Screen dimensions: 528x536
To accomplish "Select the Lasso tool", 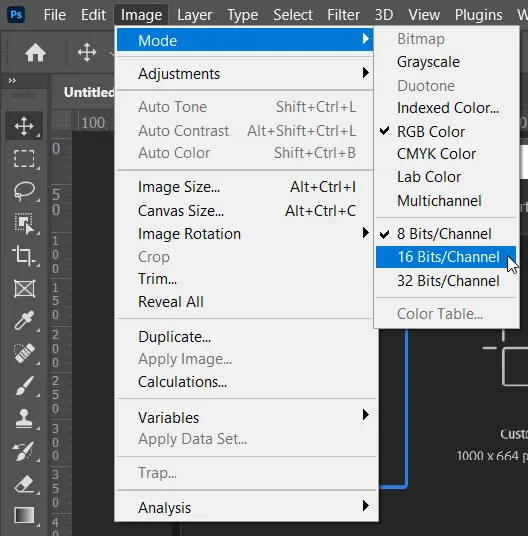I will click(24, 191).
